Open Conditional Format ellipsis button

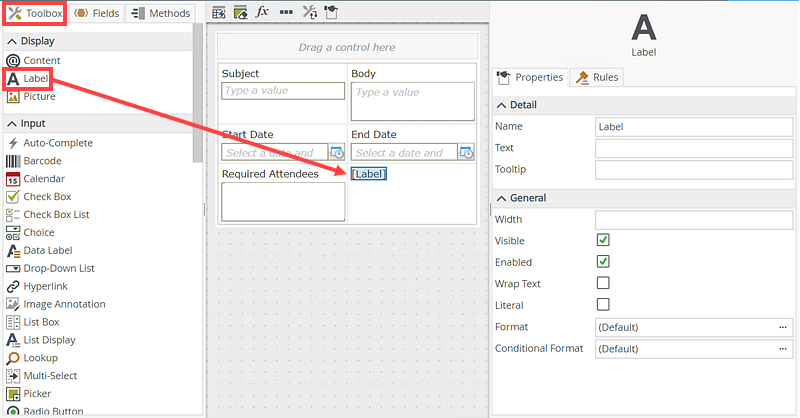click(x=783, y=349)
